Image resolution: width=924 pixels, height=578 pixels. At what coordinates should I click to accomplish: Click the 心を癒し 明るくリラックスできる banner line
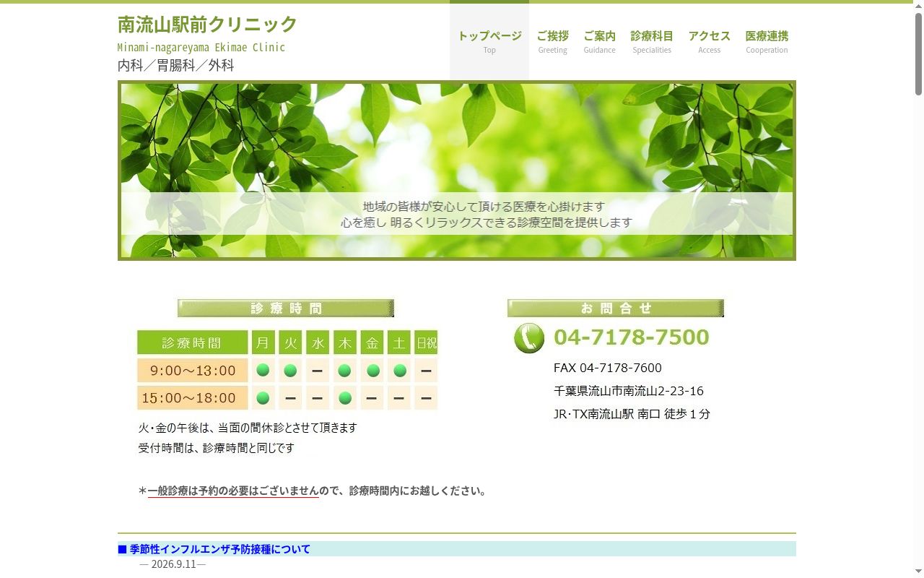(486, 223)
